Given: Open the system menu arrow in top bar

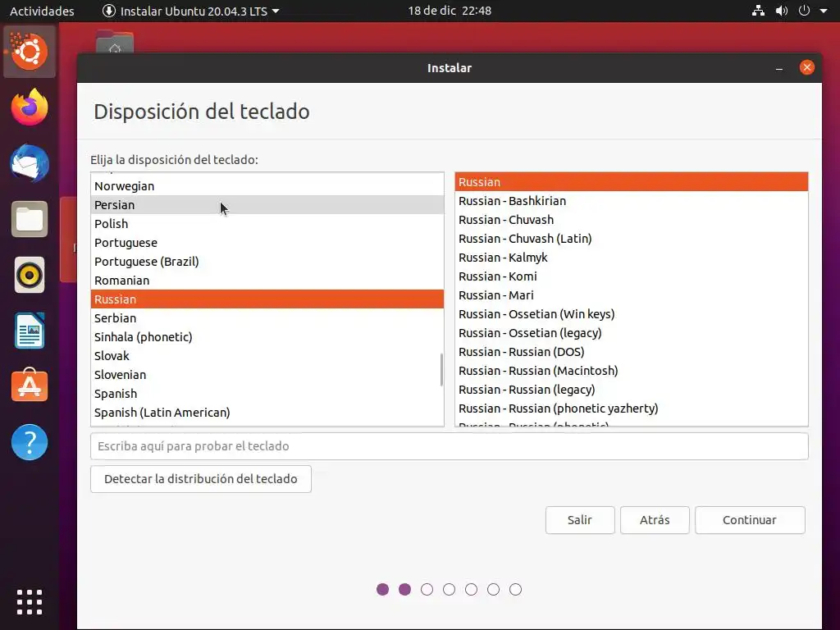Looking at the screenshot, I should (x=824, y=11).
